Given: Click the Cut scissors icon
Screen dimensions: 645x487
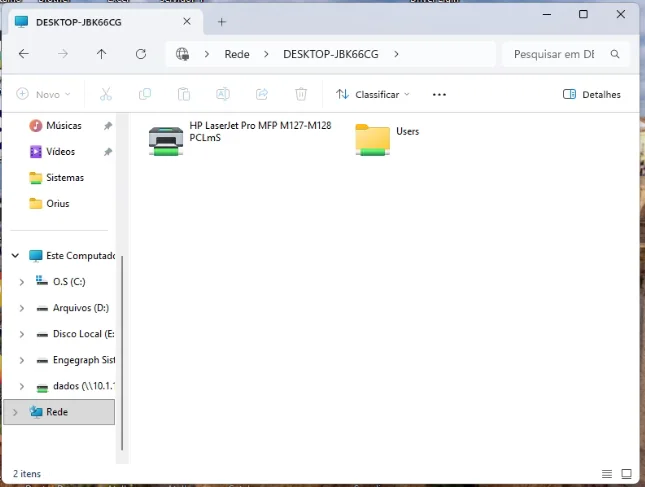Looking at the screenshot, I should pyautogui.click(x=106, y=94).
